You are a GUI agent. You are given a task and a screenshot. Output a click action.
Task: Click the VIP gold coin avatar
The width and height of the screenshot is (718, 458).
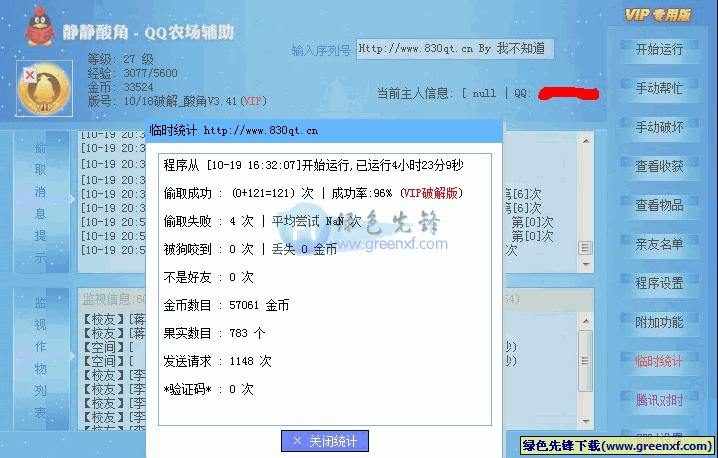[x=44, y=89]
